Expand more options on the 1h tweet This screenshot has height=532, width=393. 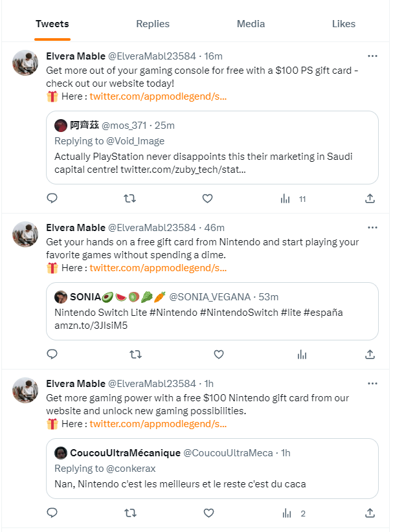(372, 384)
